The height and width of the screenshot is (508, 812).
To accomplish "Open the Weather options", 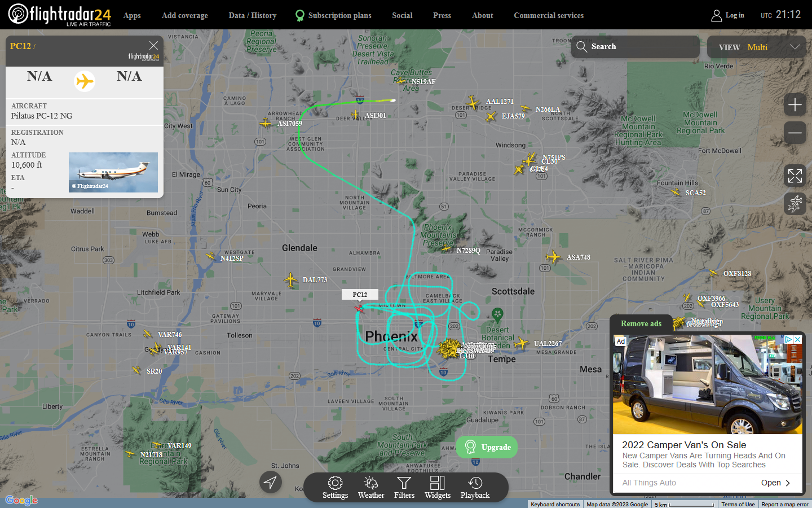I will 371,487.
